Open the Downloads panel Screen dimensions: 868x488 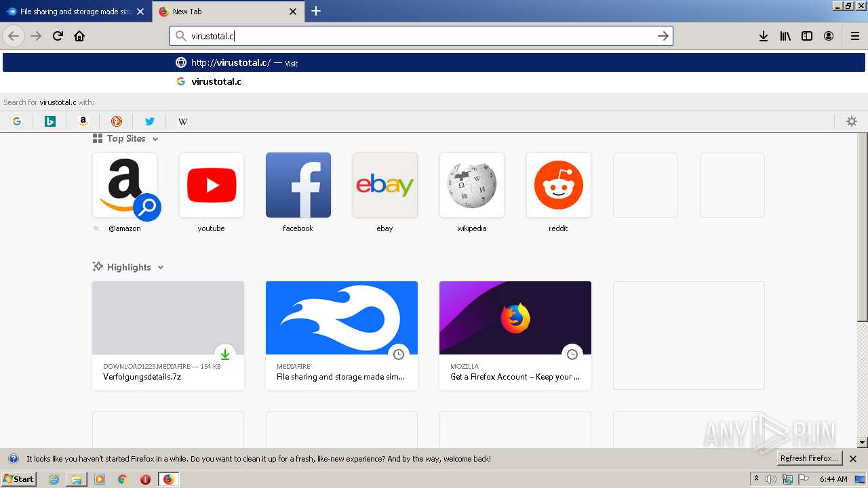click(764, 36)
